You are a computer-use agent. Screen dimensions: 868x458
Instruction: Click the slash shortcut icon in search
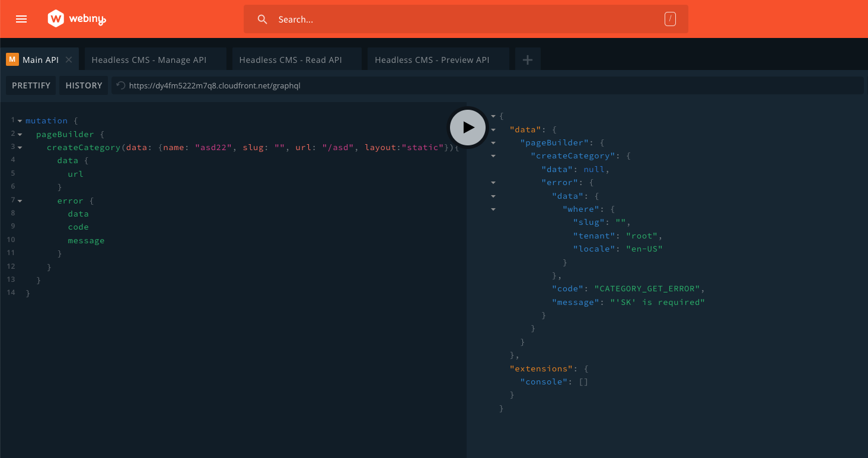(670, 20)
